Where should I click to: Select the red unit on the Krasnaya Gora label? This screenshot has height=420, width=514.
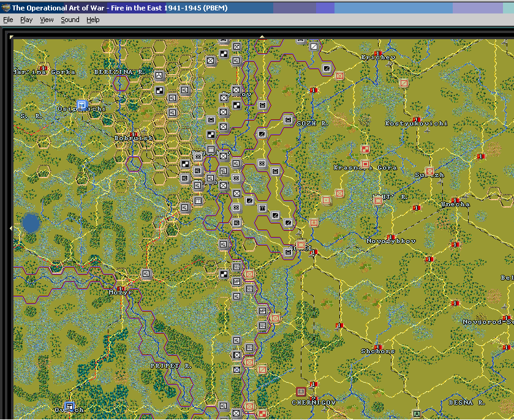(x=365, y=164)
